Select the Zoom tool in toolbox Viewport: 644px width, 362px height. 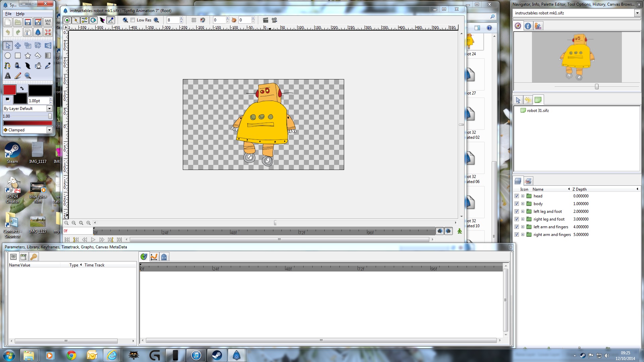pos(28,76)
